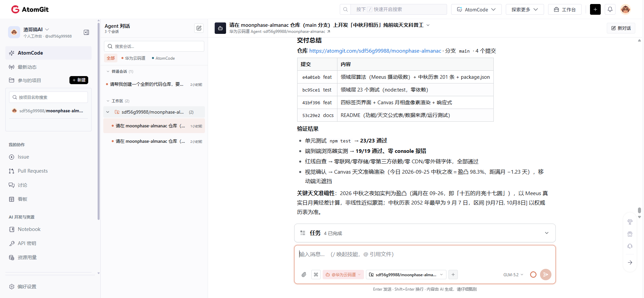Open the headset support icon

[630, 246]
